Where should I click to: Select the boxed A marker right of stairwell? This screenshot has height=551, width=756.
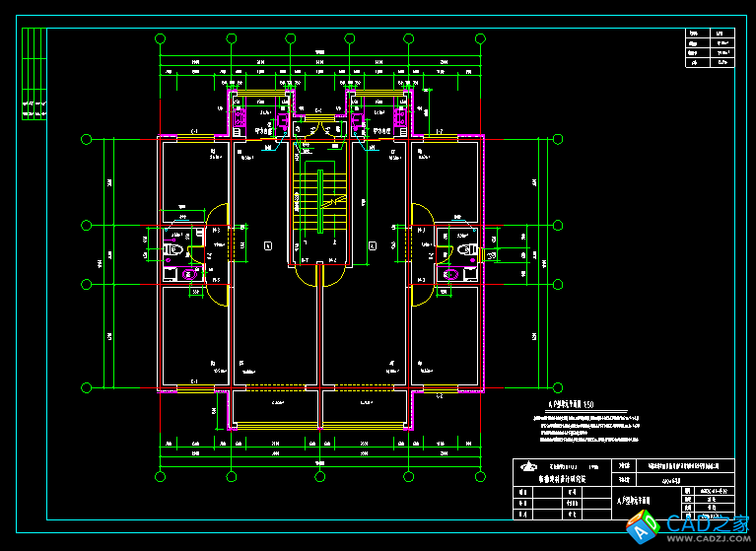[372, 244]
